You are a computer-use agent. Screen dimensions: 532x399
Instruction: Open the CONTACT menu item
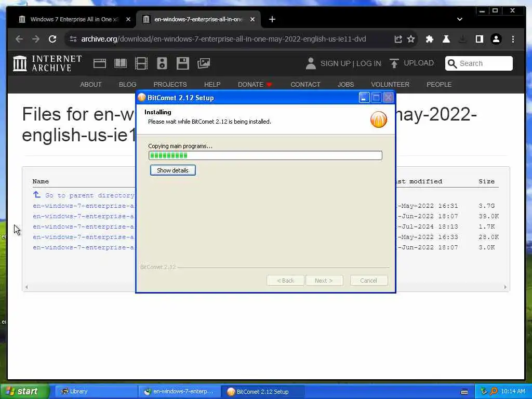tap(305, 85)
